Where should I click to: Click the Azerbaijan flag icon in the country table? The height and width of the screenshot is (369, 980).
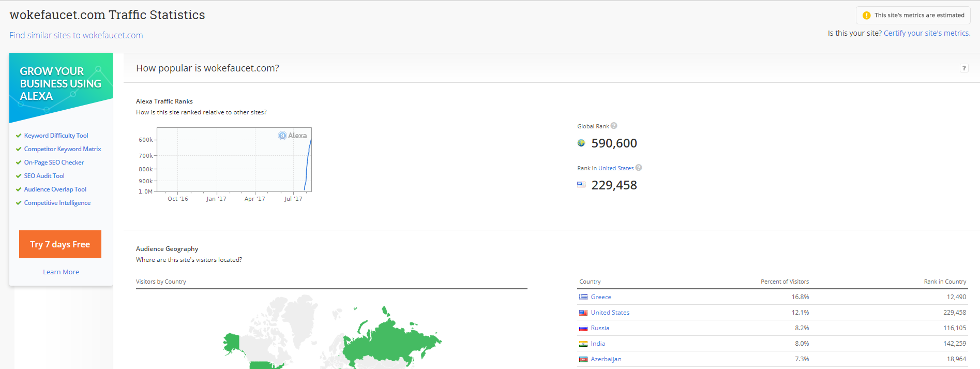583,359
